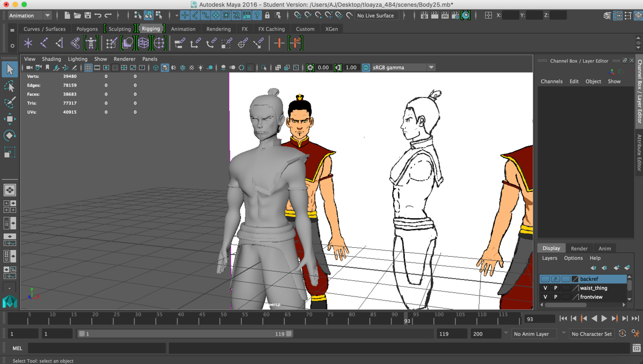
Task: Open the No Anim Layer dropdown
Action: coord(534,334)
